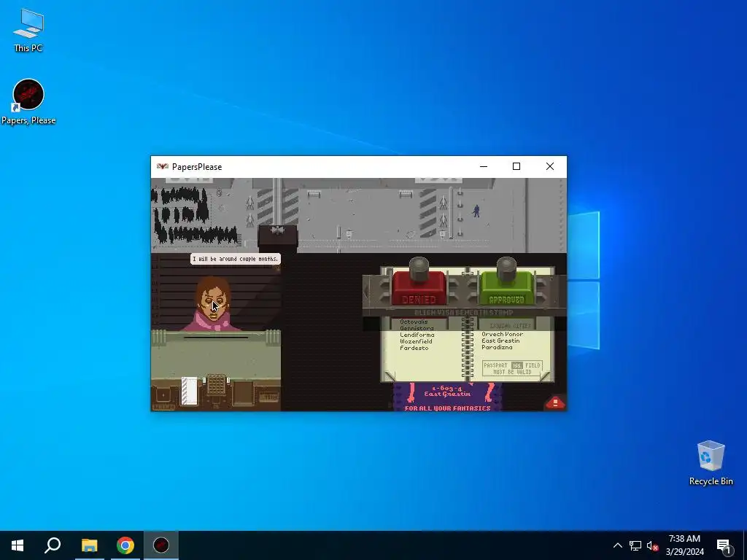Open File Explorer from the taskbar
Image resolution: width=747 pixels, height=560 pixels.
tap(89, 545)
